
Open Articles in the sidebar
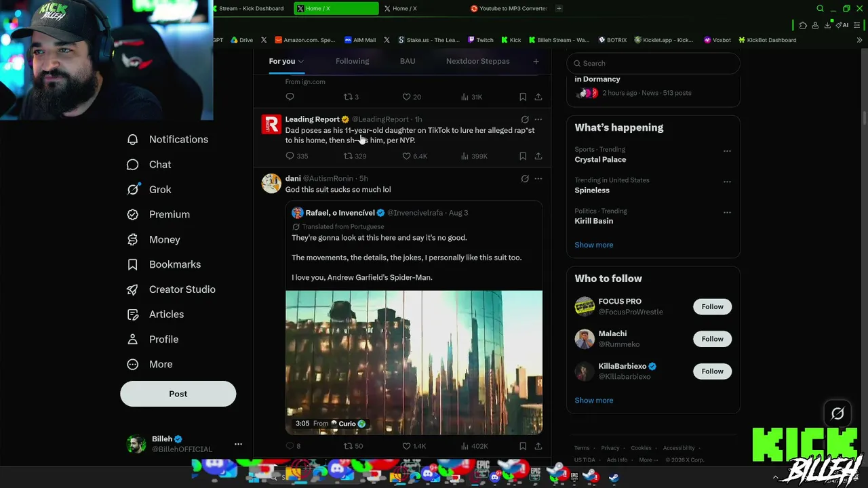[x=155, y=314]
